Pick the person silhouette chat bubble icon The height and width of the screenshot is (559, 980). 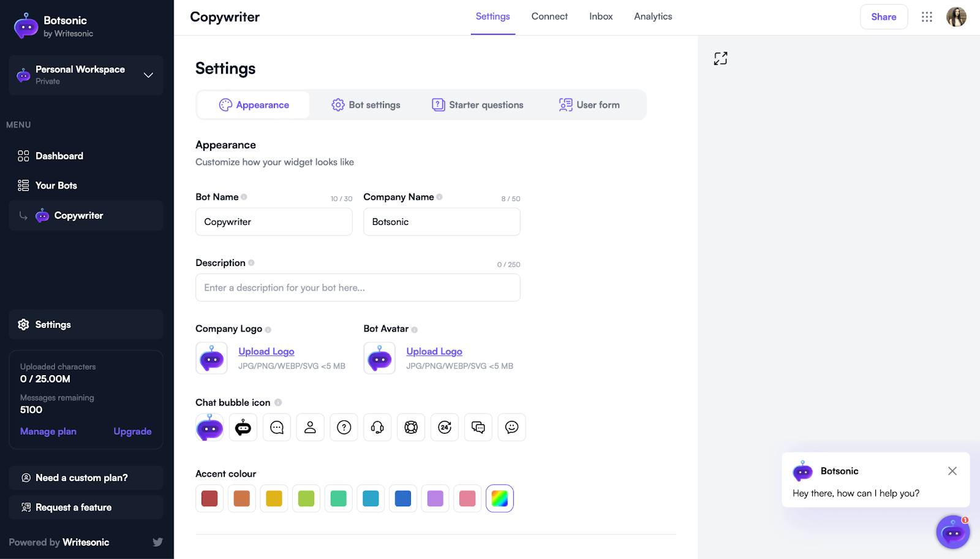[311, 427]
